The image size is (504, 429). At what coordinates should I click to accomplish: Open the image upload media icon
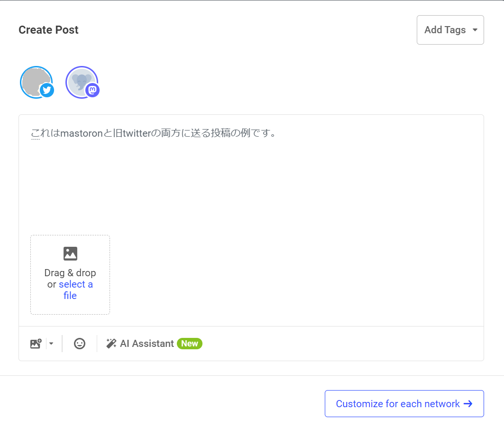(x=36, y=343)
